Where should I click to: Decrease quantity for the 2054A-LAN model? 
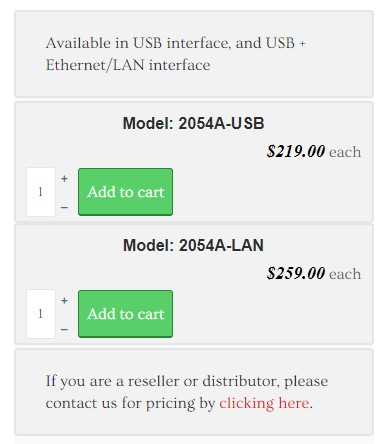point(64,329)
